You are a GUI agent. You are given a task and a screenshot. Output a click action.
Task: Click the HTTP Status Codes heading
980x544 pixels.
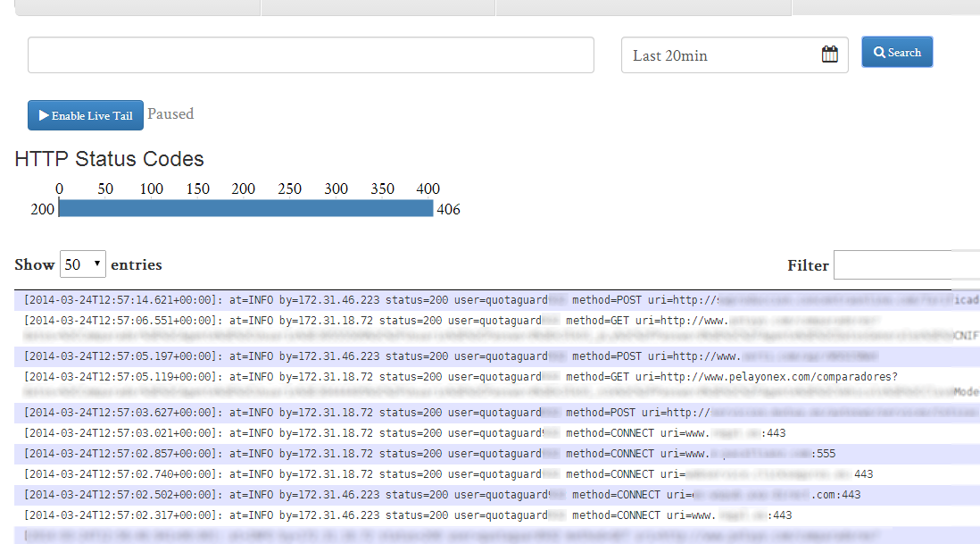[110, 159]
